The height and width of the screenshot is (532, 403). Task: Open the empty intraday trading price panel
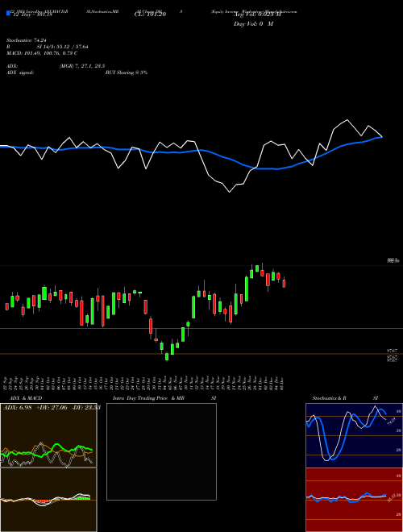(161, 451)
